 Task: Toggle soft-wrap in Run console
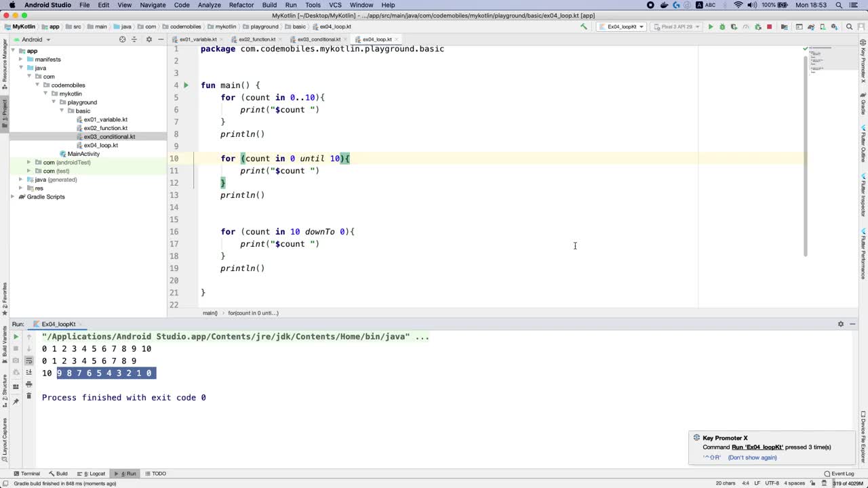[x=28, y=361]
